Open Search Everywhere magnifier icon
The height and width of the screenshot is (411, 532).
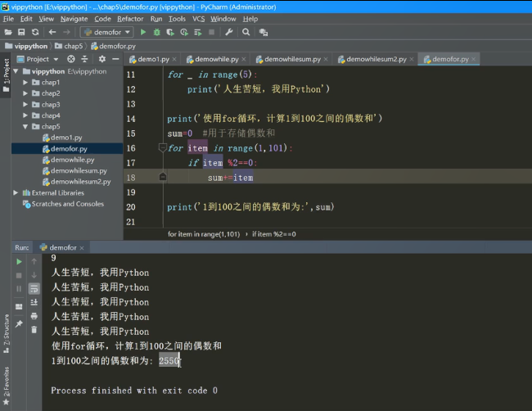click(x=246, y=32)
